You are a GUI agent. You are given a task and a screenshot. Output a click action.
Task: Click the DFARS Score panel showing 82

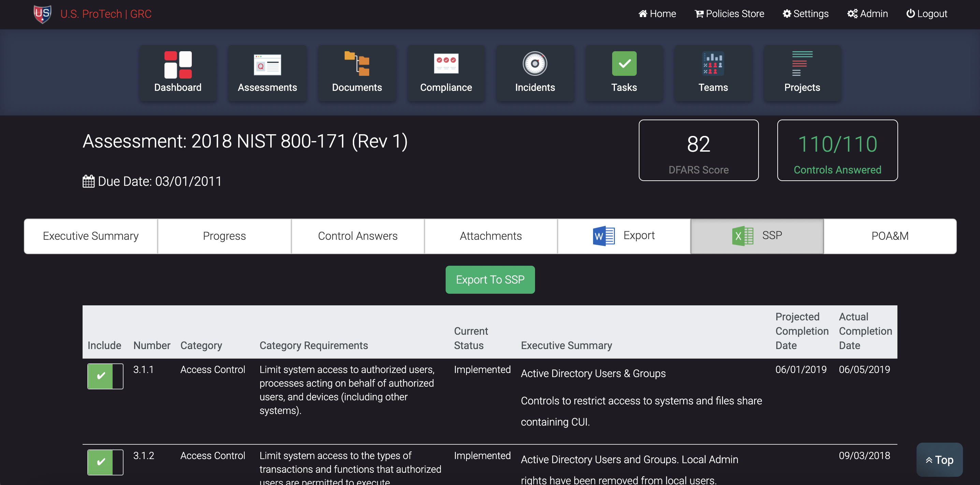click(698, 150)
